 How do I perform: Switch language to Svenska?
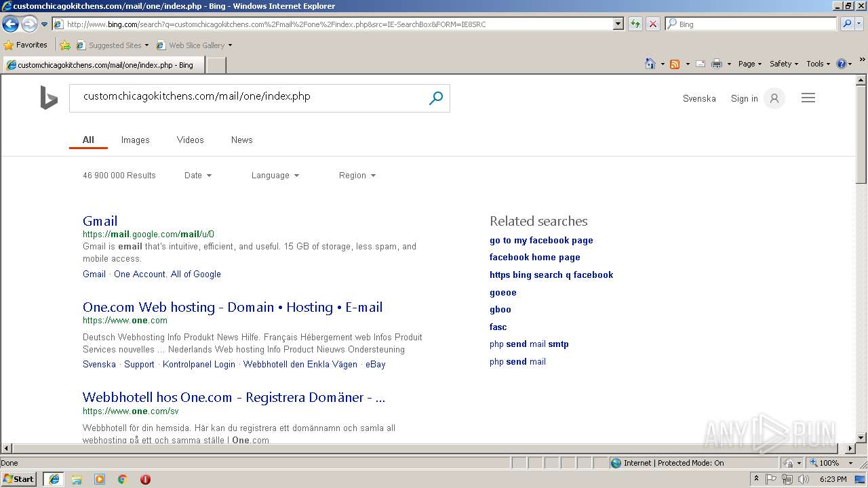click(x=699, y=98)
